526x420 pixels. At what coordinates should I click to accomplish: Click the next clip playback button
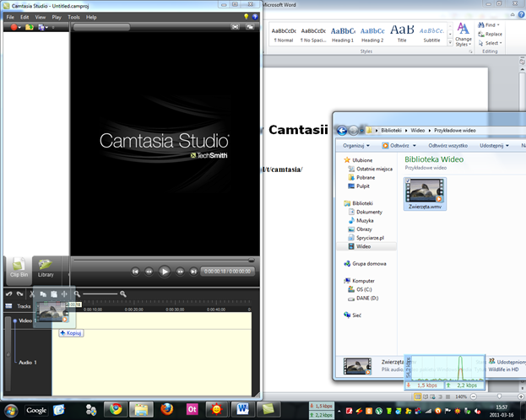coord(193,272)
